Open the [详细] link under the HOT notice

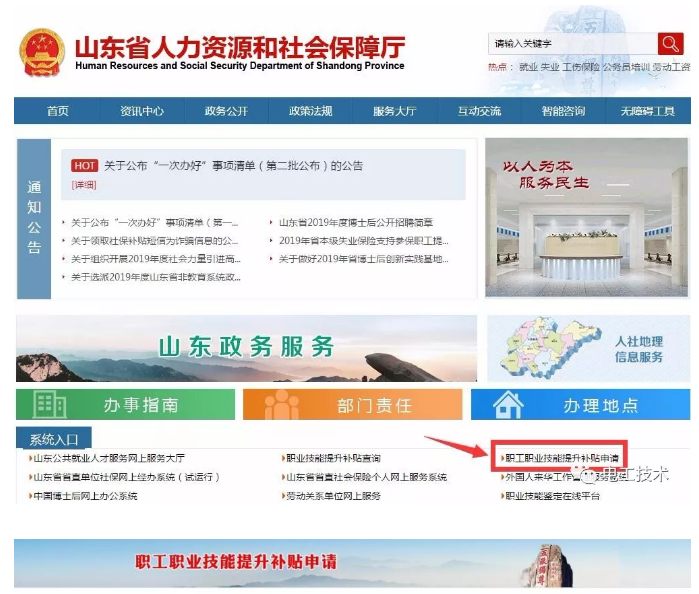pyautogui.click(x=84, y=185)
